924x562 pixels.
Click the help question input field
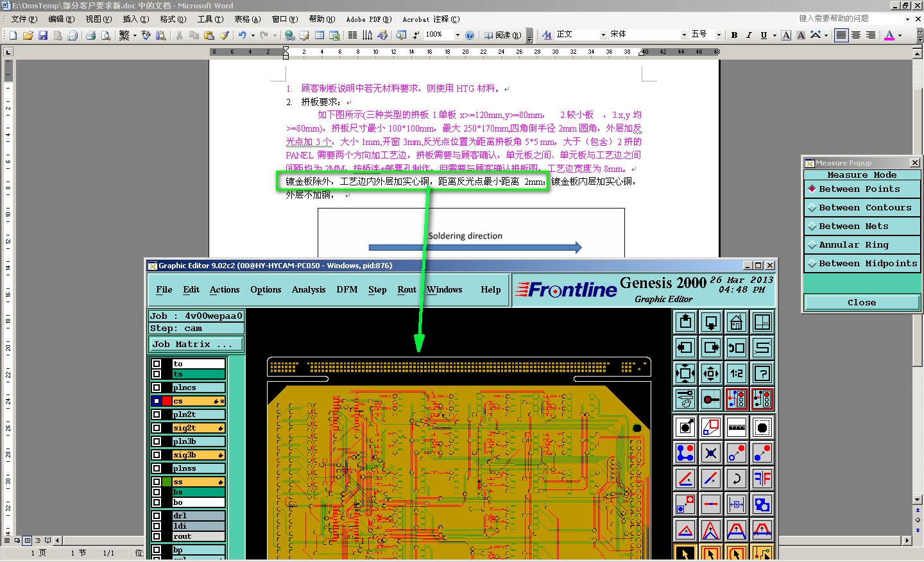tap(849, 19)
